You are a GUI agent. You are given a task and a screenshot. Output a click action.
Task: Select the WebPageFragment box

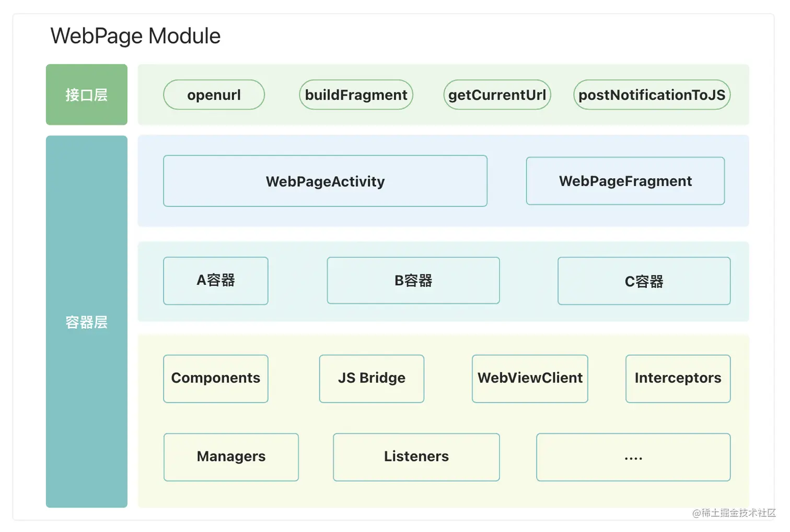click(x=625, y=181)
